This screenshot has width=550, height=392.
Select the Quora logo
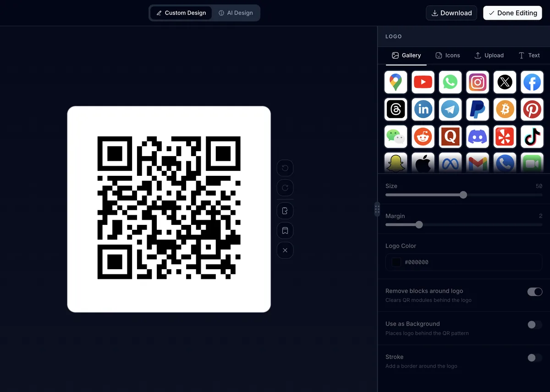pos(450,137)
